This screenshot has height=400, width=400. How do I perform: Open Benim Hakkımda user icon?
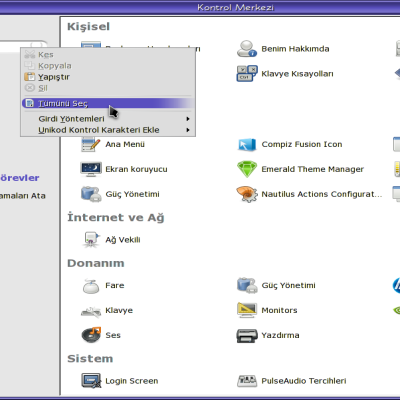(x=247, y=49)
